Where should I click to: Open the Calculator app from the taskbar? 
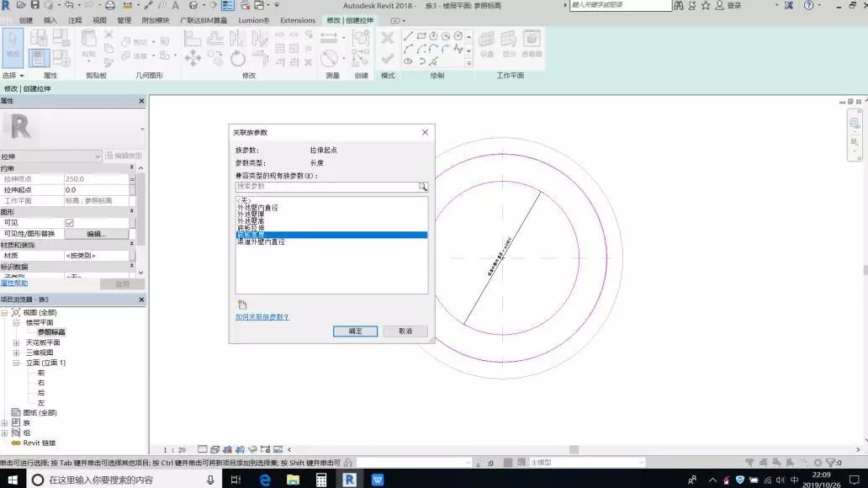tap(321, 479)
